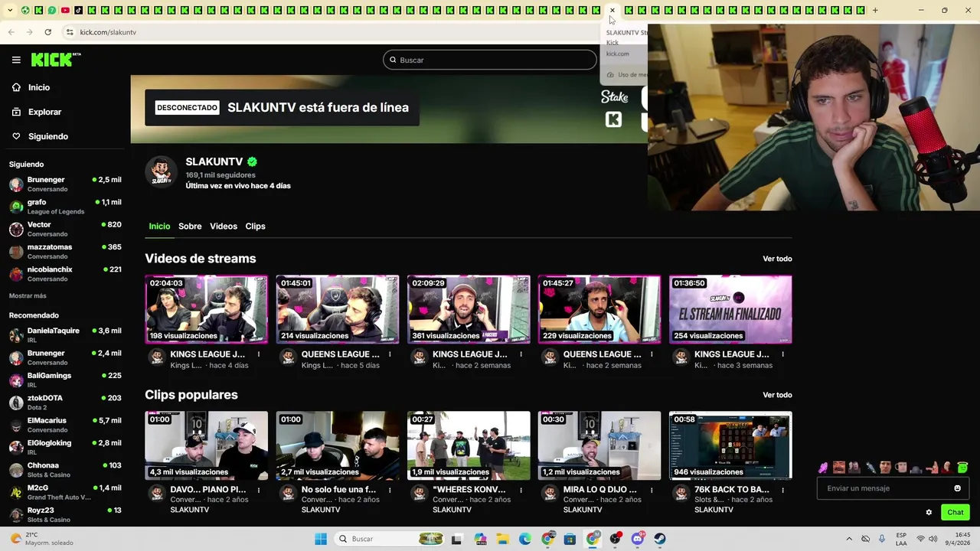Image resolution: width=980 pixels, height=551 pixels.
Task: Select the Inicio channel tab
Action: (x=159, y=226)
